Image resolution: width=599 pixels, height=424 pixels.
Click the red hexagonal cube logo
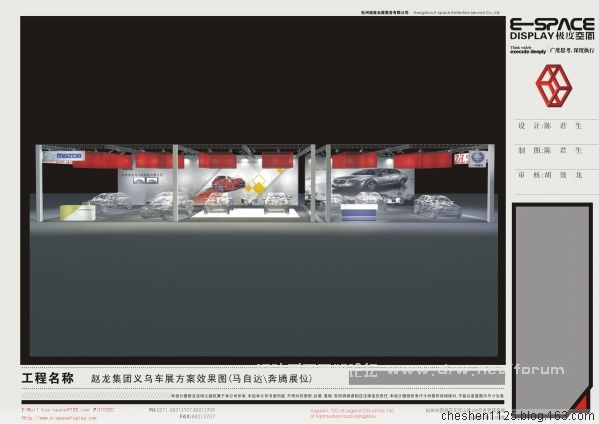[554, 86]
